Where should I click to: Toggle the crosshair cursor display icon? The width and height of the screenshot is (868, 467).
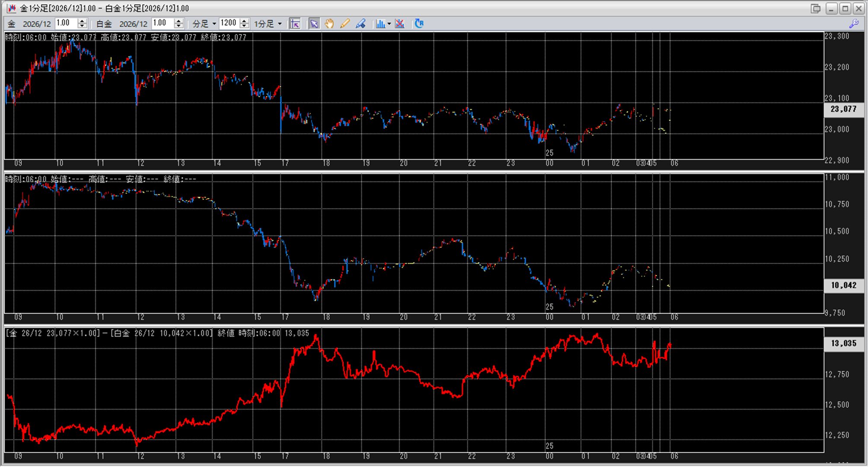pyautogui.click(x=295, y=24)
